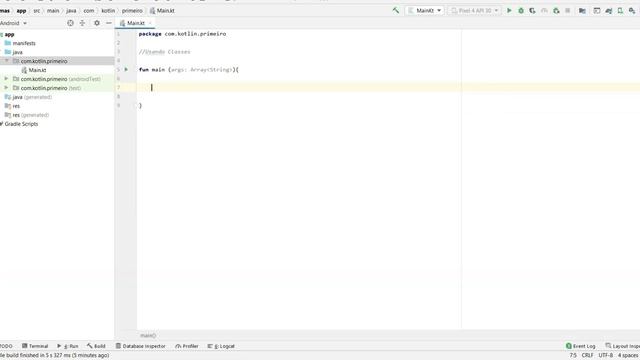Click the Debug app bug icon
The width and height of the screenshot is (640, 360).
coord(521,11)
